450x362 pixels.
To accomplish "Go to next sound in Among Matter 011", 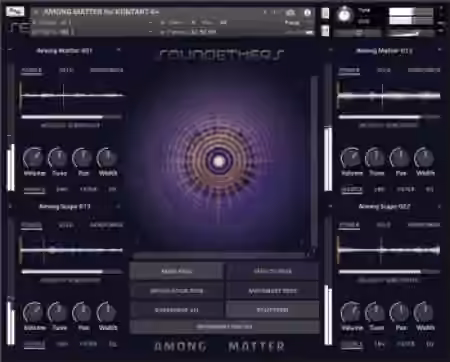I will [439, 50].
